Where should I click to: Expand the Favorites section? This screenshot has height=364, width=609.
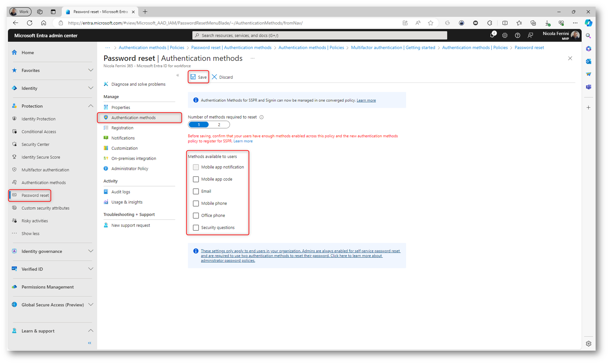click(91, 70)
